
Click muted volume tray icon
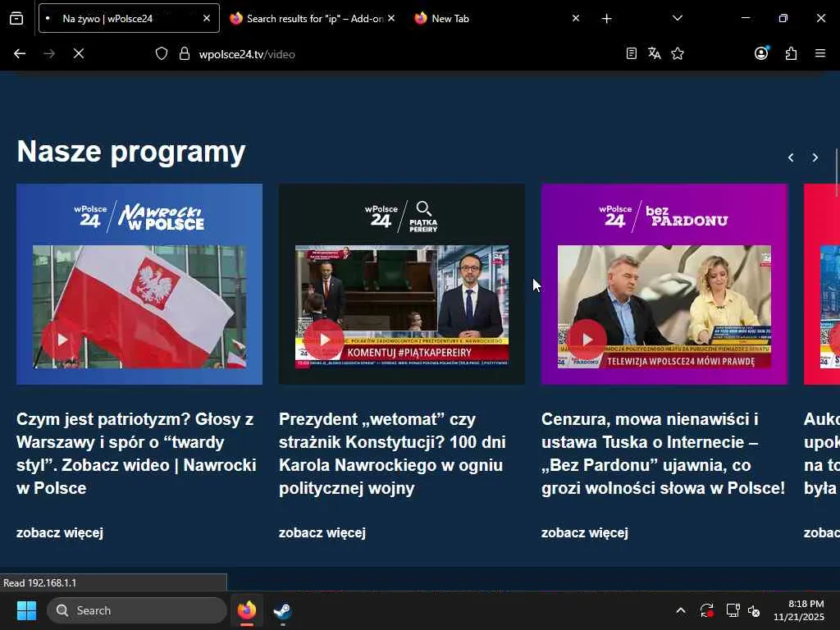point(754,610)
